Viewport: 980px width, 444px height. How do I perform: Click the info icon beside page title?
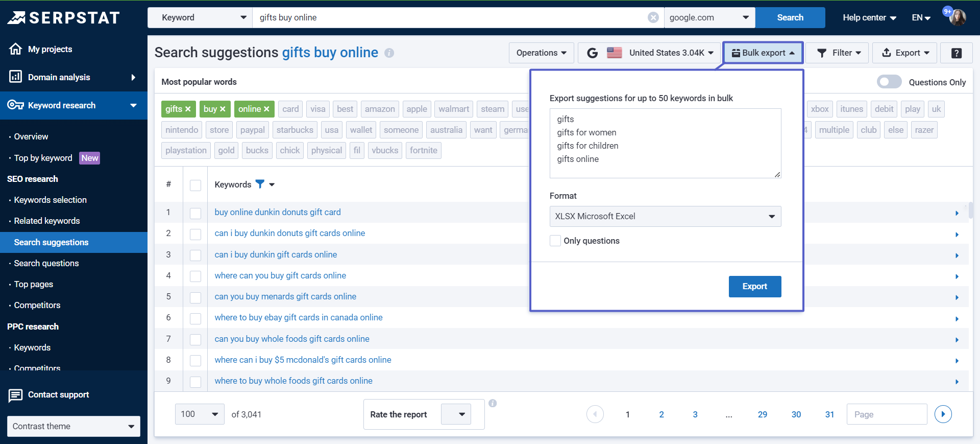tap(389, 53)
